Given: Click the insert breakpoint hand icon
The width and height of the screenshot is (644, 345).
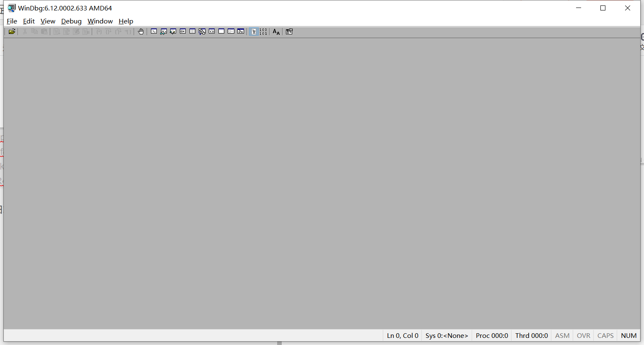Looking at the screenshot, I should pos(140,31).
